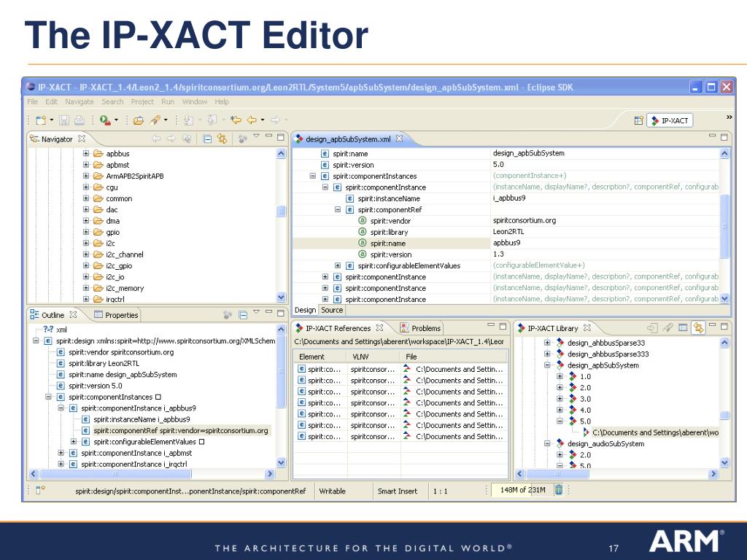Toggle Link with Editor in Navigator toolbar
The image size is (747, 560).
[222, 139]
